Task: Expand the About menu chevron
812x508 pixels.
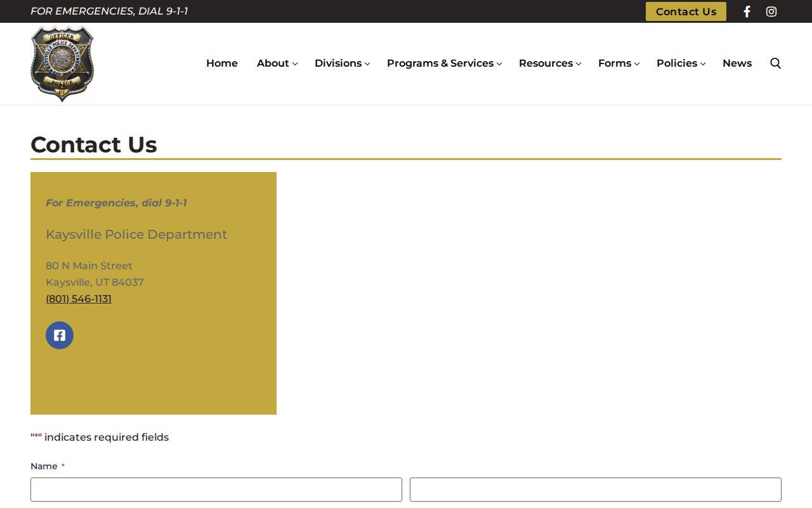Action: (295, 63)
